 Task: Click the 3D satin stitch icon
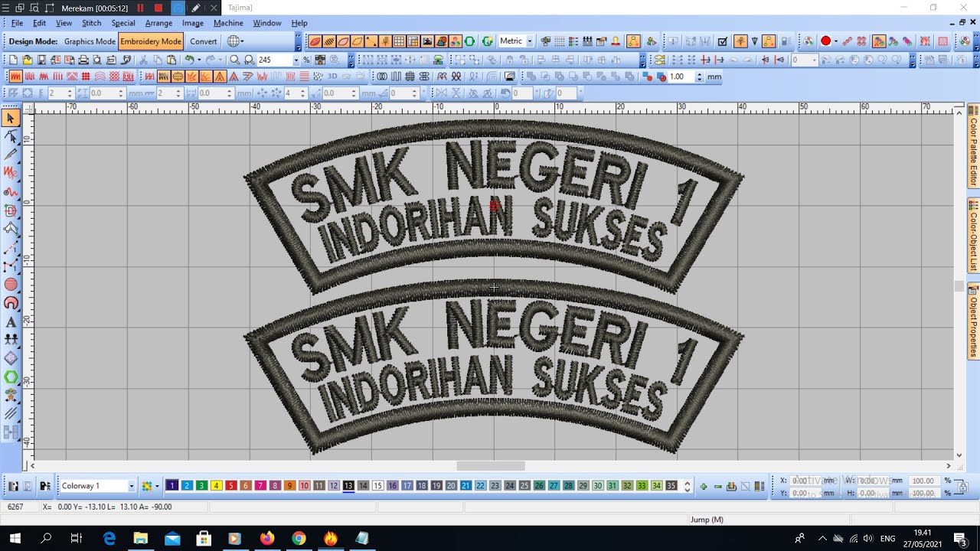pos(332,77)
